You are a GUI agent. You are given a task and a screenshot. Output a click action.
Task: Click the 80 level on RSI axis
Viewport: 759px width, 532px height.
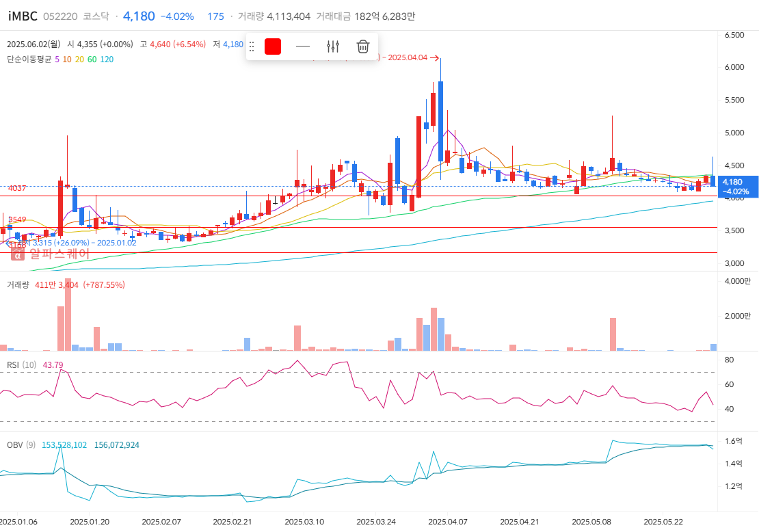click(x=729, y=360)
